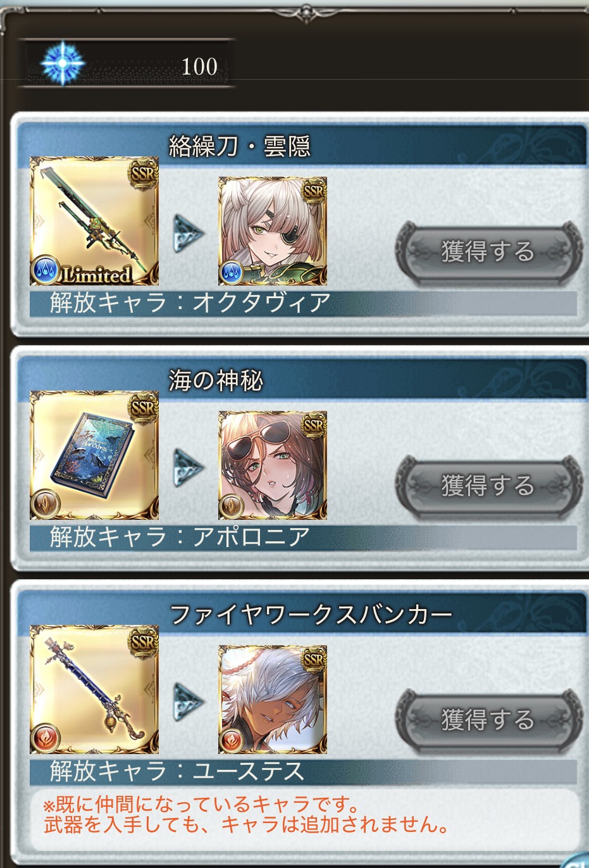Click earth element icon on アポロニア portrait
The image size is (589, 868).
point(230,508)
